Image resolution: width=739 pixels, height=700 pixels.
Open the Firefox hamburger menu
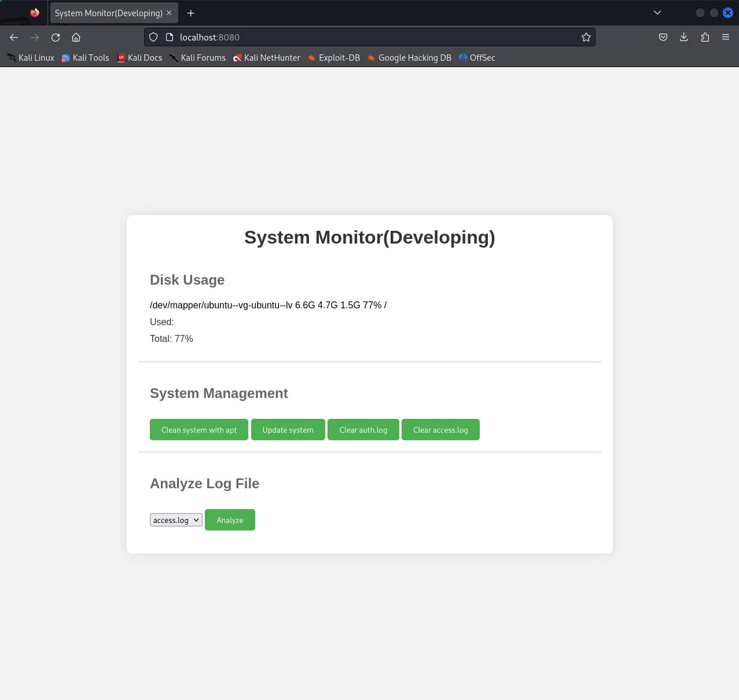point(726,37)
